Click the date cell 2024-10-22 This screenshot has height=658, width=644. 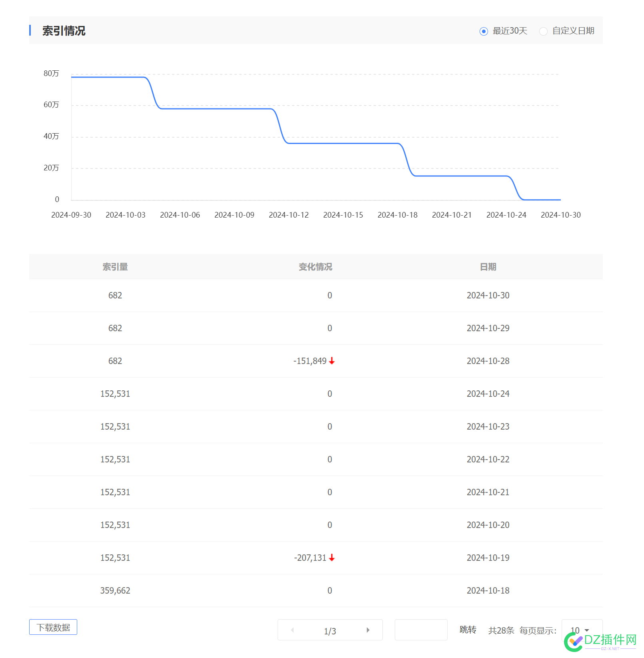pos(488,459)
